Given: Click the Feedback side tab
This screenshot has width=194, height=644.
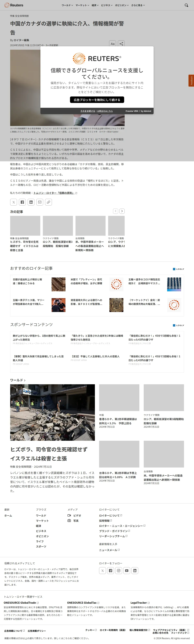Looking at the screenshot, I should click(191, 80).
